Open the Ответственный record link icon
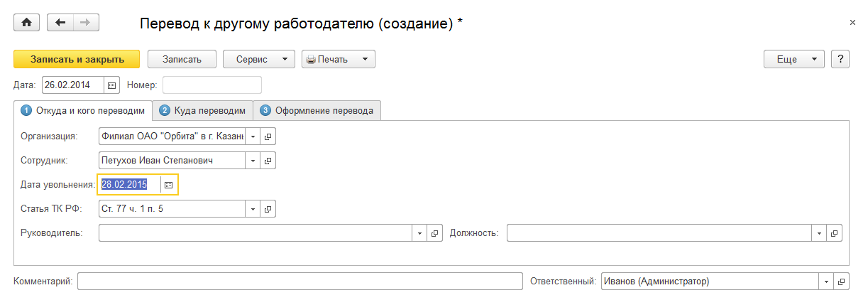Image resolution: width=868 pixels, height=300 pixels. point(841,282)
